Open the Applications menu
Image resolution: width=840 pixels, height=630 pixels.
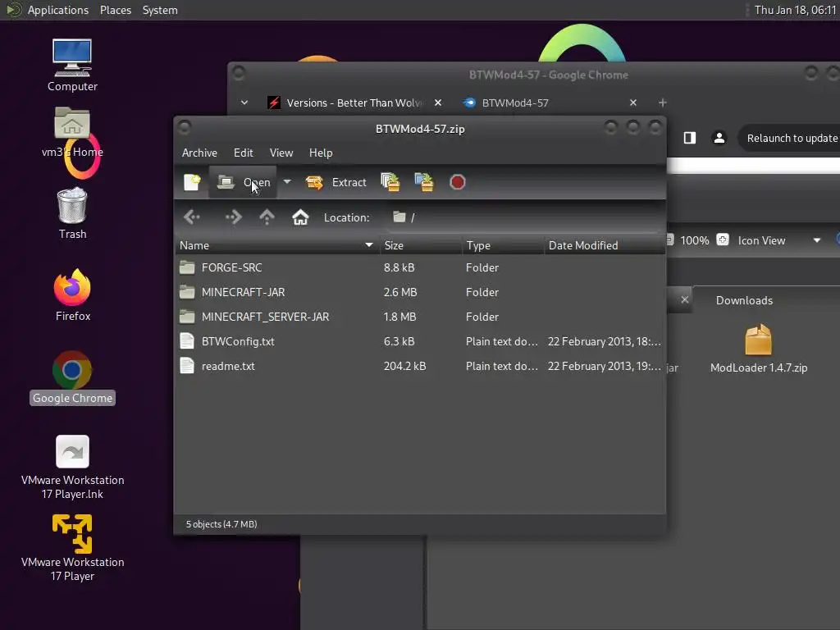(x=58, y=10)
